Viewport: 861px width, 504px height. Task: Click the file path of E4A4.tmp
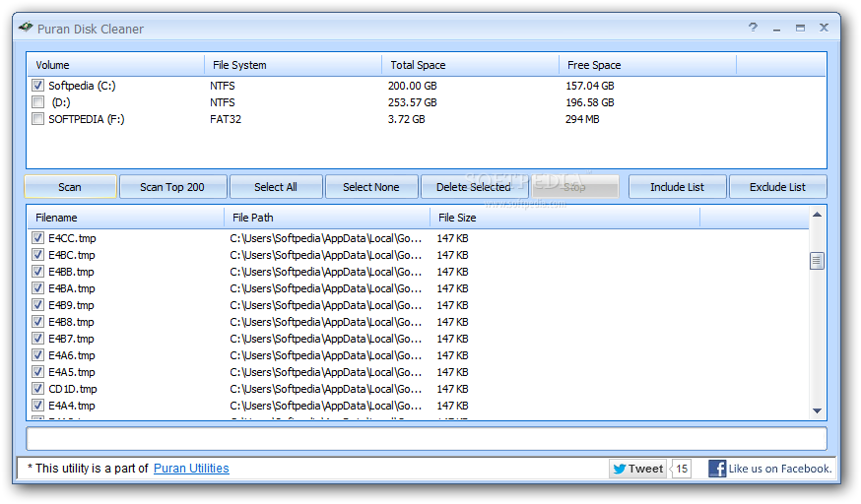tap(326, 406)
